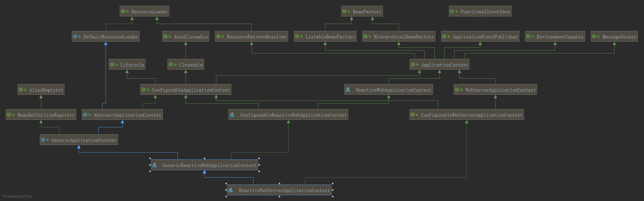Select the ResourceLoader node
644x201 pixels.
pos(145,11)
